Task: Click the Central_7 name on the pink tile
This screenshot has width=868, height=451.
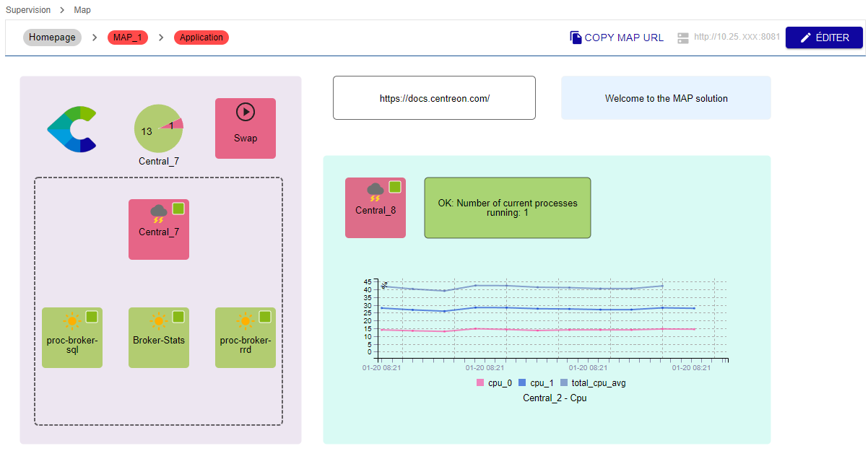Action: (159, 232)
